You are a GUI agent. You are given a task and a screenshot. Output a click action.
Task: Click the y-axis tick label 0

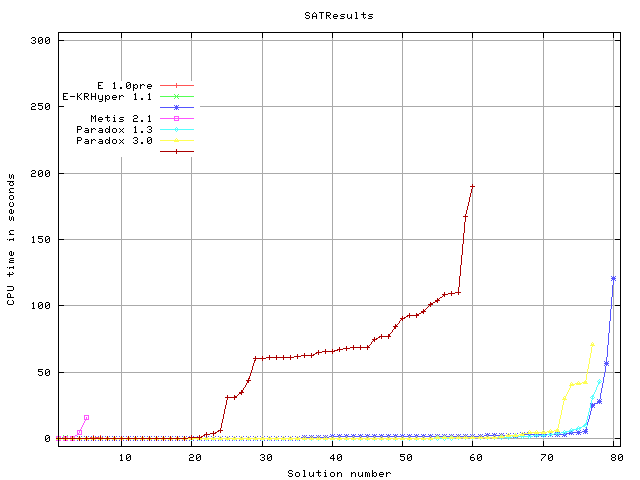click(48, 439)
